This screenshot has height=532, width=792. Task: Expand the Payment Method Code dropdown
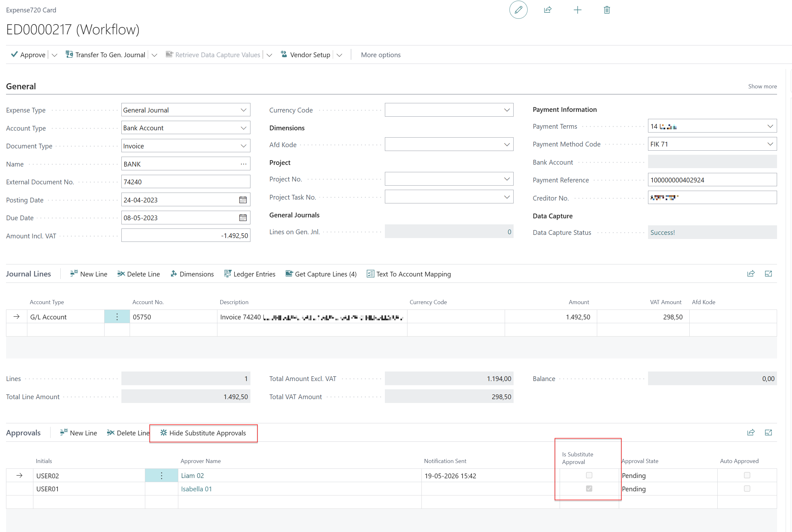tap(770, 144)
